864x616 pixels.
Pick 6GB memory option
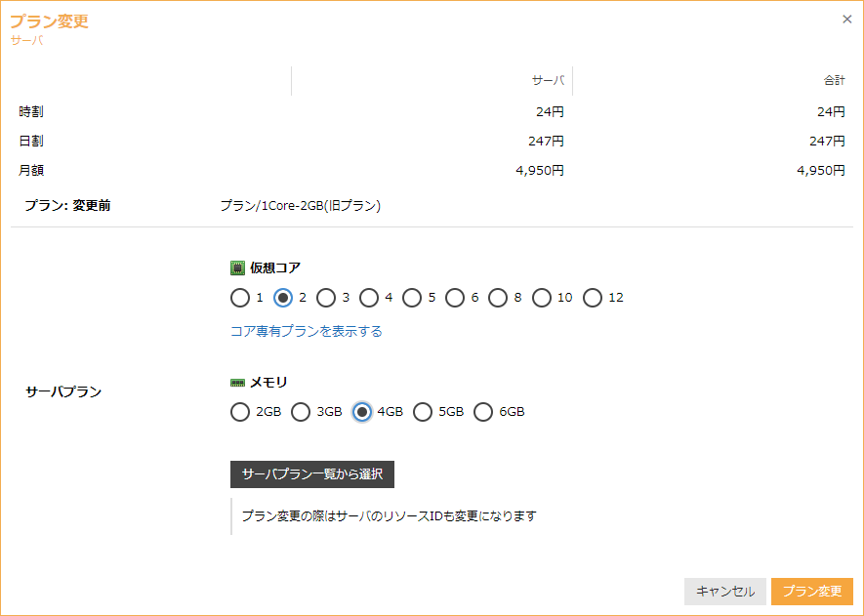(483, 412)
